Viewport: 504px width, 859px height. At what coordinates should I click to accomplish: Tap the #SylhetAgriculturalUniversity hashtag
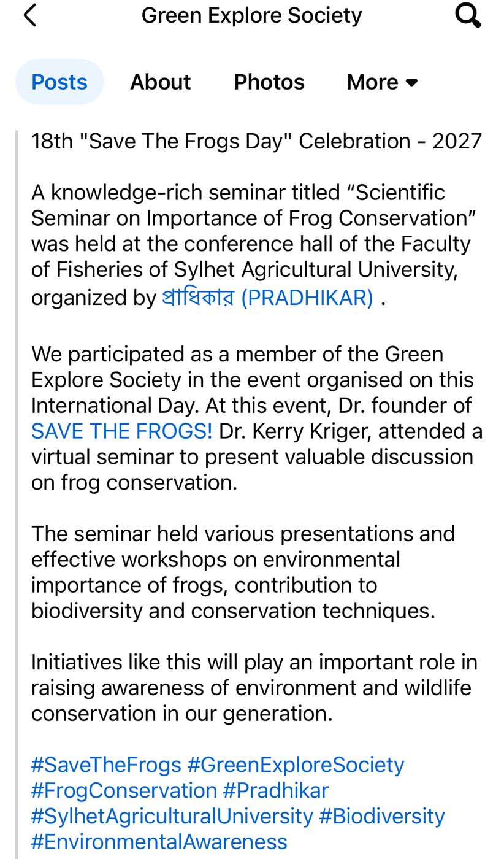pyautogui.click(x=172, y=816)
